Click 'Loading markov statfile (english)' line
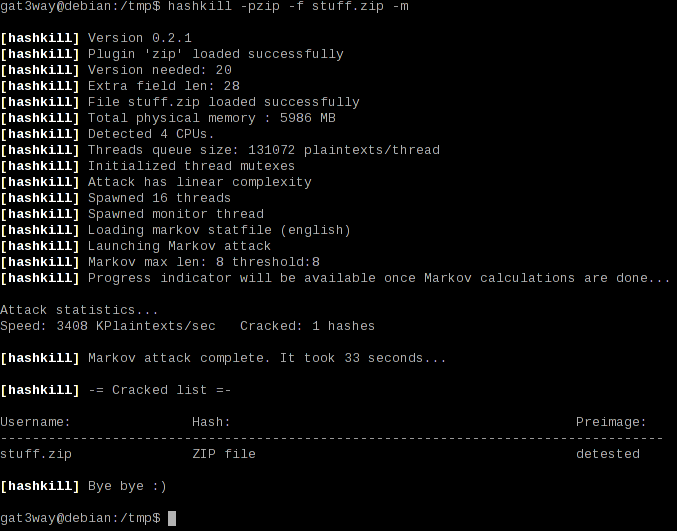677x531 pixels. [x=219, y=230]
